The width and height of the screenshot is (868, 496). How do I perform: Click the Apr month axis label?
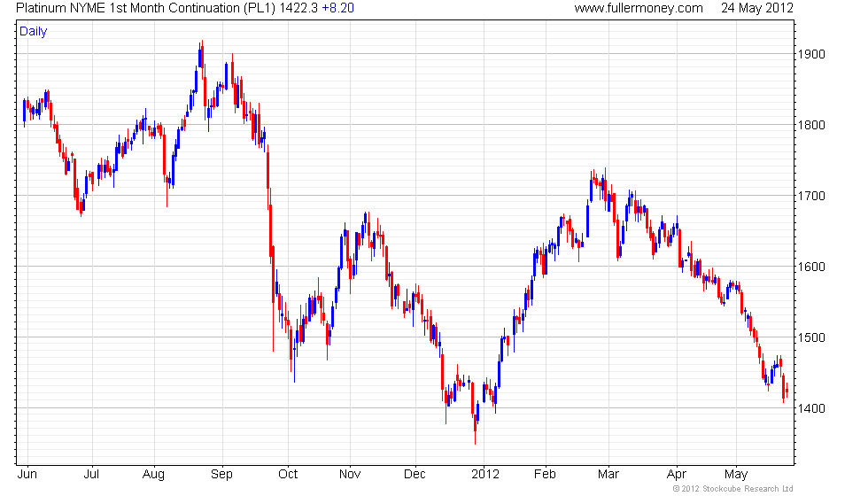[x=677, y=475]
